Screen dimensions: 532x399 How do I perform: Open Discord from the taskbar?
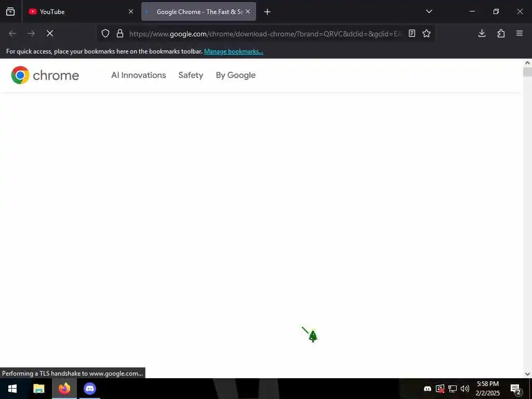click(89, 389)
